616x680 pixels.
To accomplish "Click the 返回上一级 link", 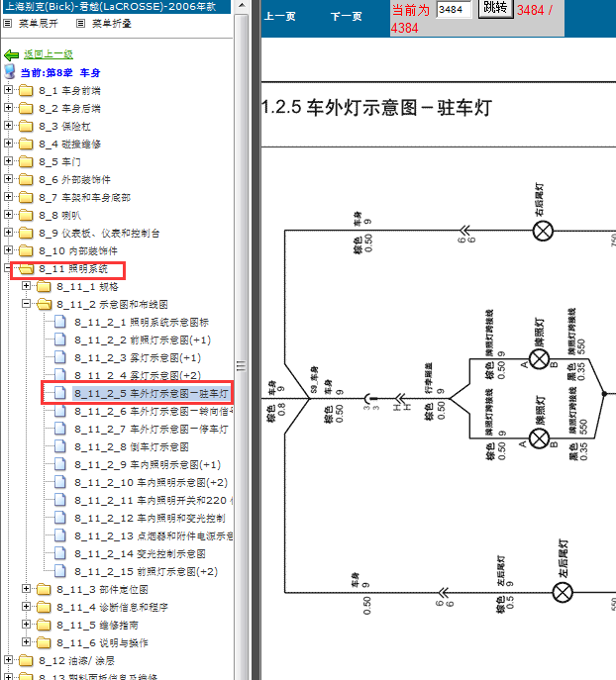I will [x=49, y=54].
